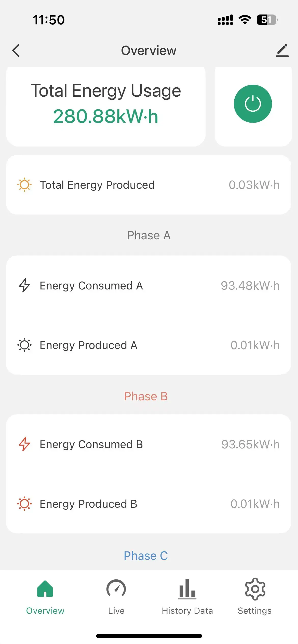298x644 pixels.
Task: Select the Total Energy Produced row
Action: [148, 185]
